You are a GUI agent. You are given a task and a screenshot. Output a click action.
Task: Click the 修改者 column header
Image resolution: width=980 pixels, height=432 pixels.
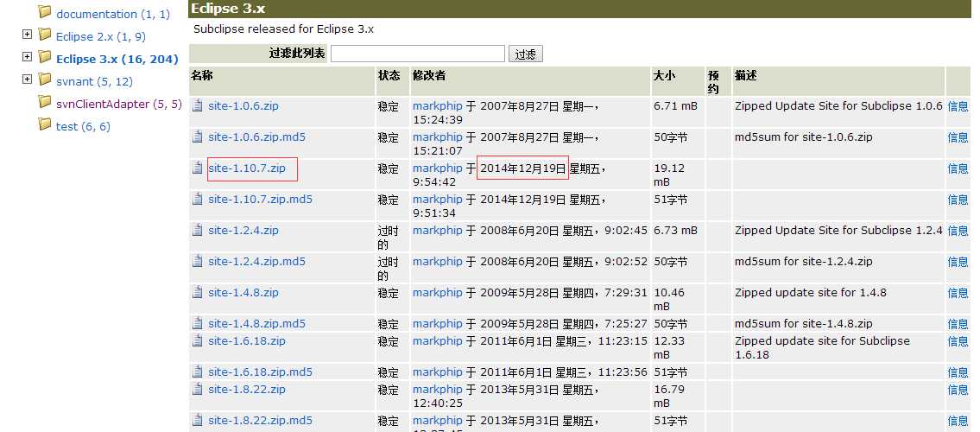429,76
